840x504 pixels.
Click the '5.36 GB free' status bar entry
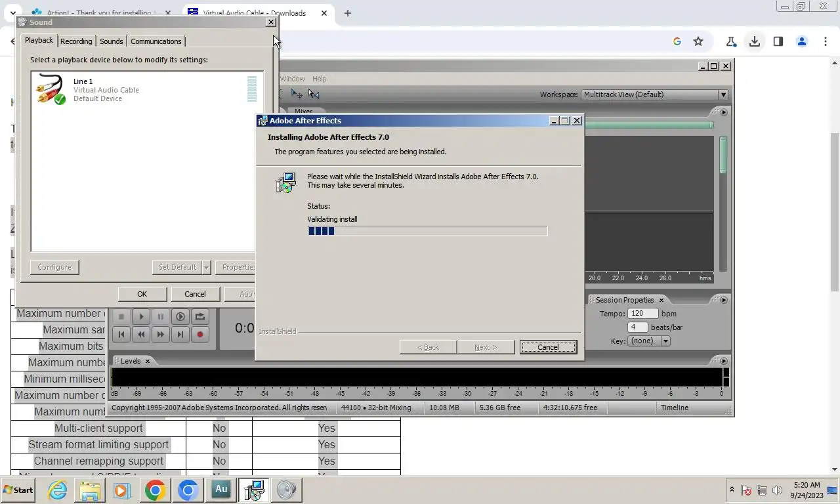[x=500, y=408]
